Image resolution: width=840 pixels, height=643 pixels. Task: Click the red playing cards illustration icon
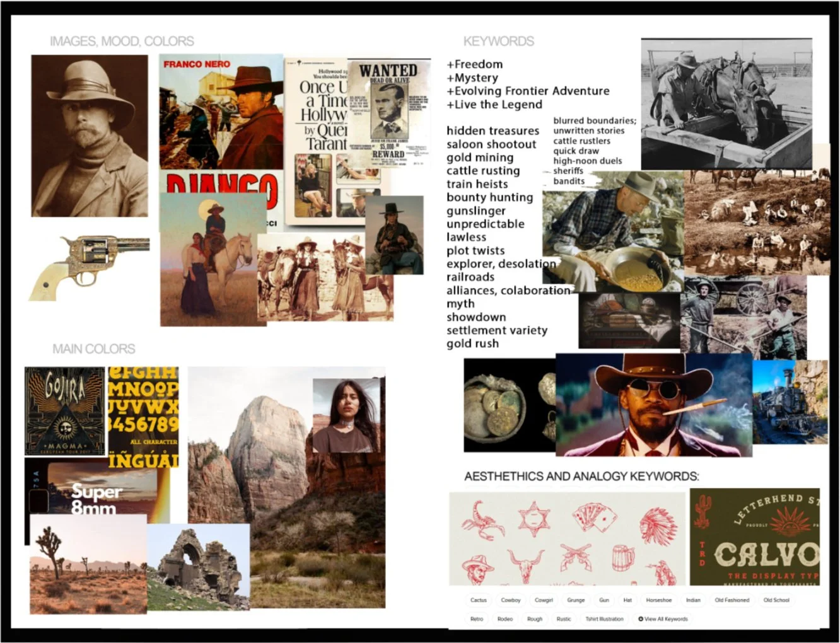594,519
